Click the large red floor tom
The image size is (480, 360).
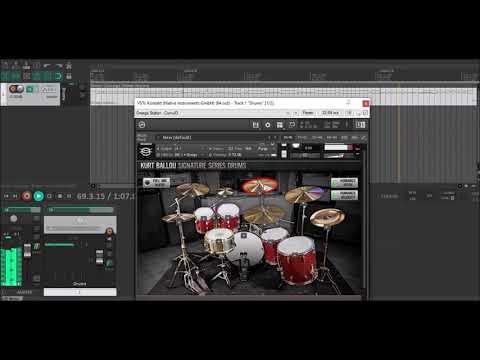[297, 260]
